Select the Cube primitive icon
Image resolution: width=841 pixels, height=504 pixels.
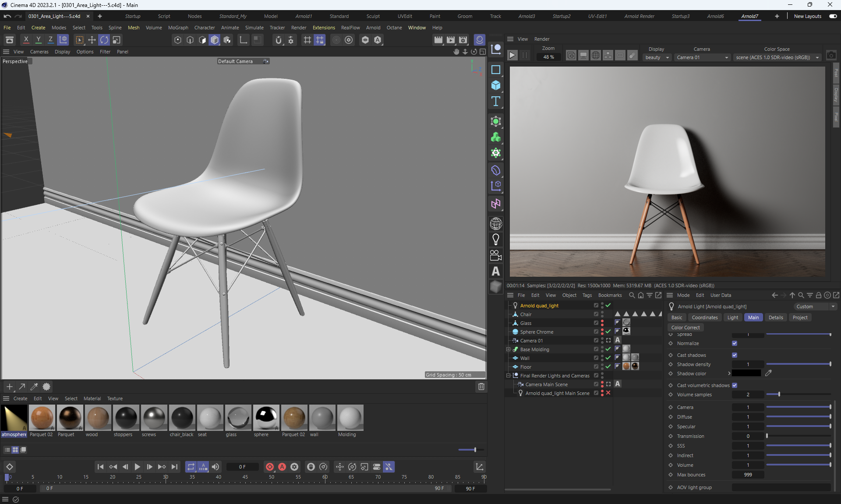click(x=496, y=85)
